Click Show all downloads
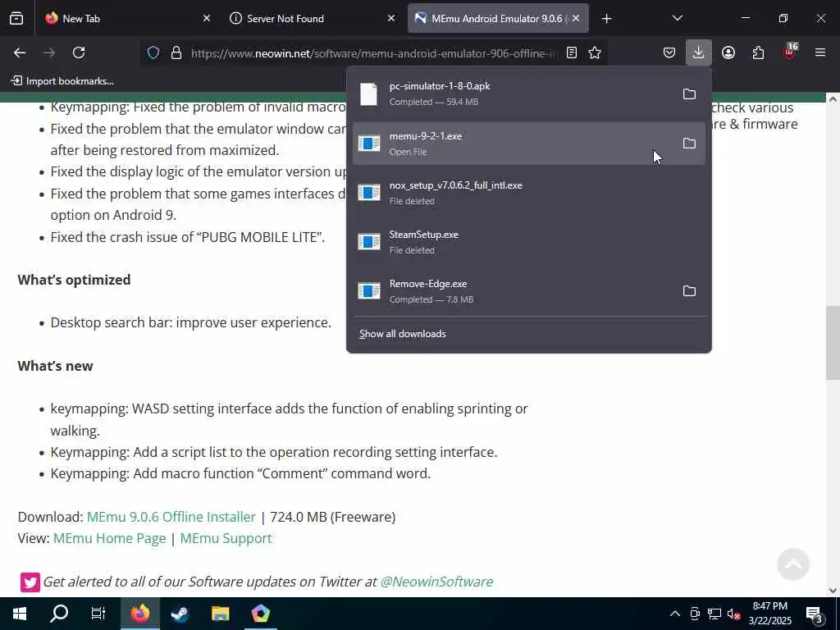 point(402,334)
